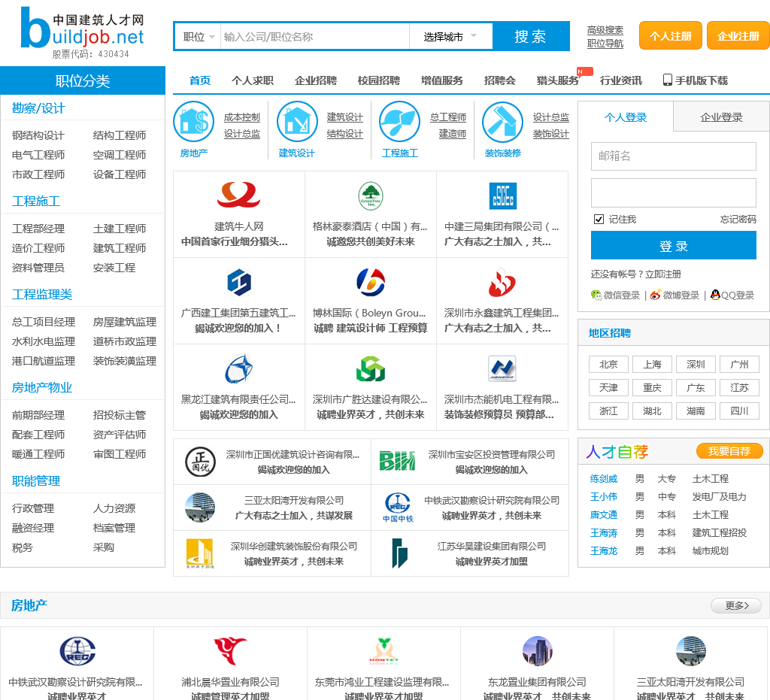Open 深圳市永鑫建筑工程 red logo

pyautogui.click(x=502, y=282)
